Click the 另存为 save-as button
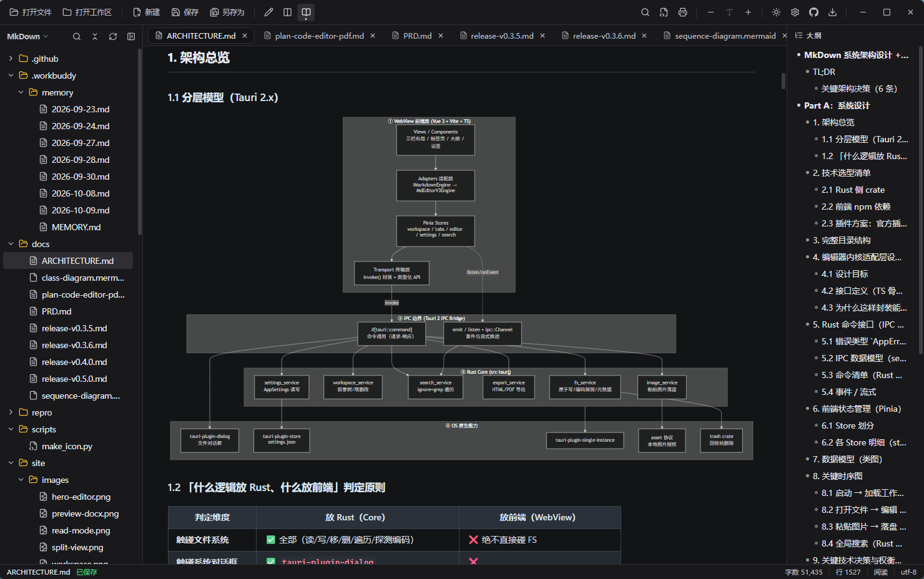The image size is (924, 579). point(227,12)
